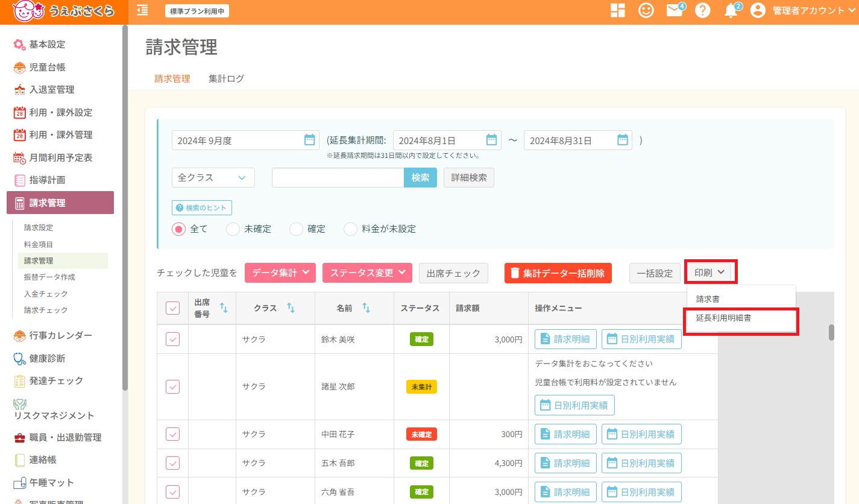Click the 一括設定 button

click(x=655, y=272)
